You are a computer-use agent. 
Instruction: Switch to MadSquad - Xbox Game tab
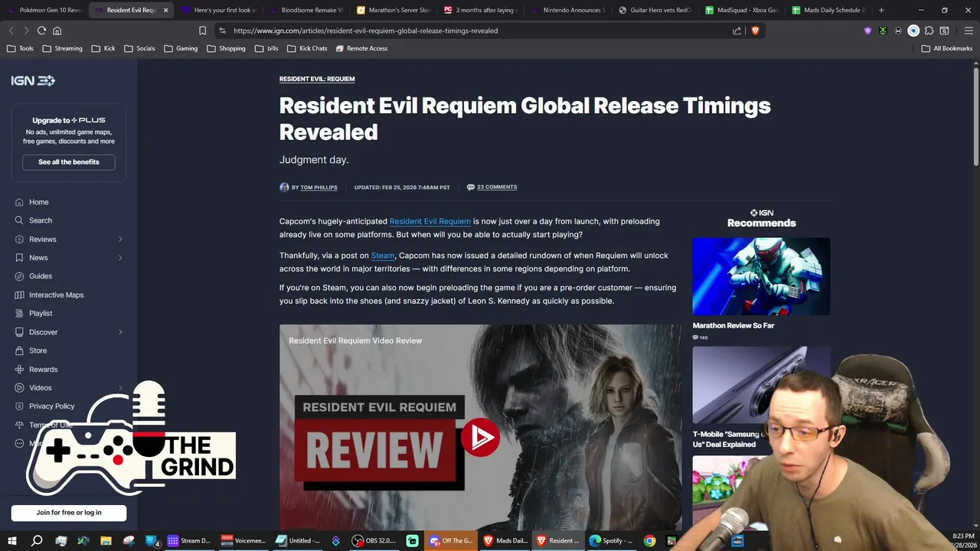coord(743,10)
